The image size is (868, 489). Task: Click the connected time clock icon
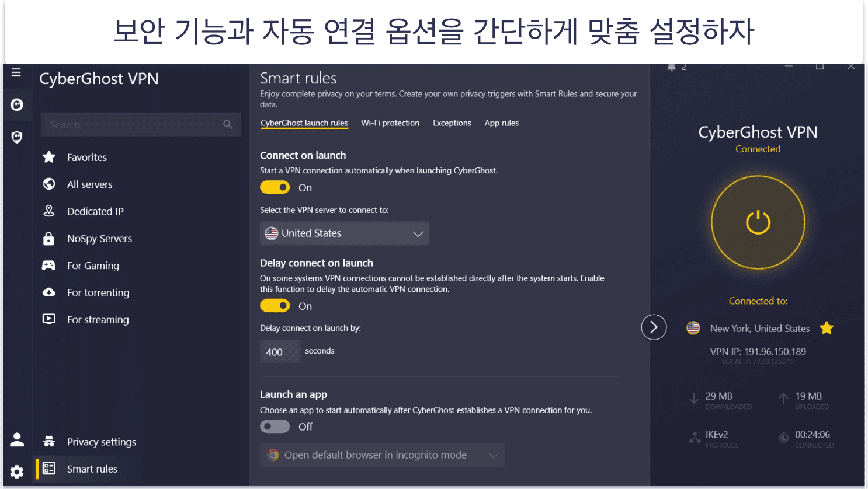784,438
